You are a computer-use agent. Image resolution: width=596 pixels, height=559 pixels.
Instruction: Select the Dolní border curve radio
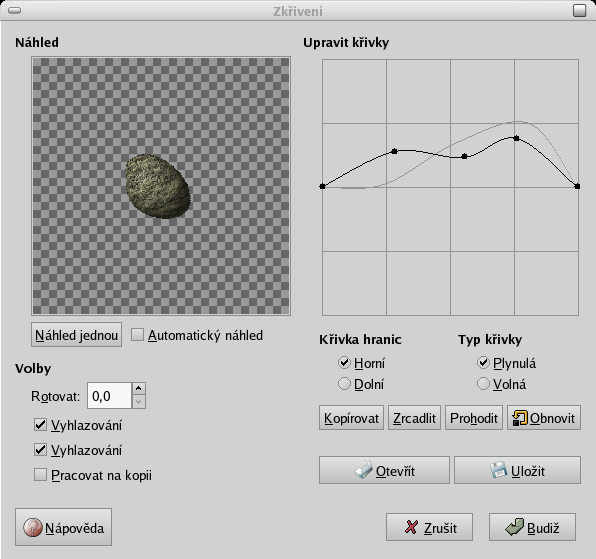point(344,384)
